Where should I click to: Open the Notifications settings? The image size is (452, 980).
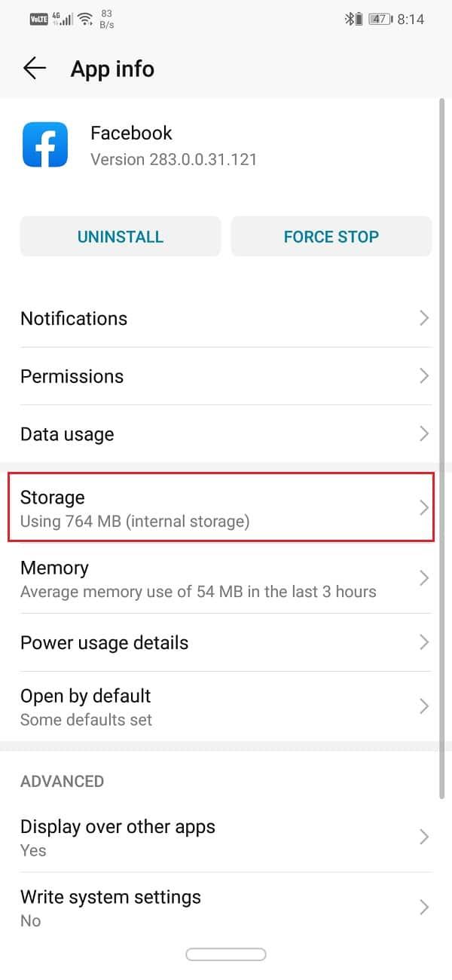(224, 318)
